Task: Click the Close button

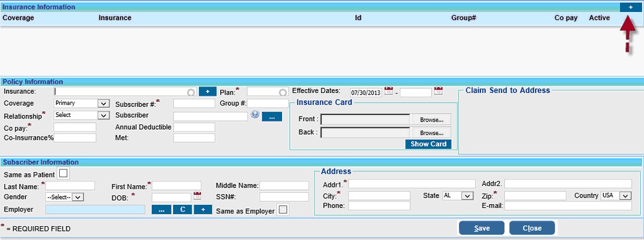Action: point(532,228)
